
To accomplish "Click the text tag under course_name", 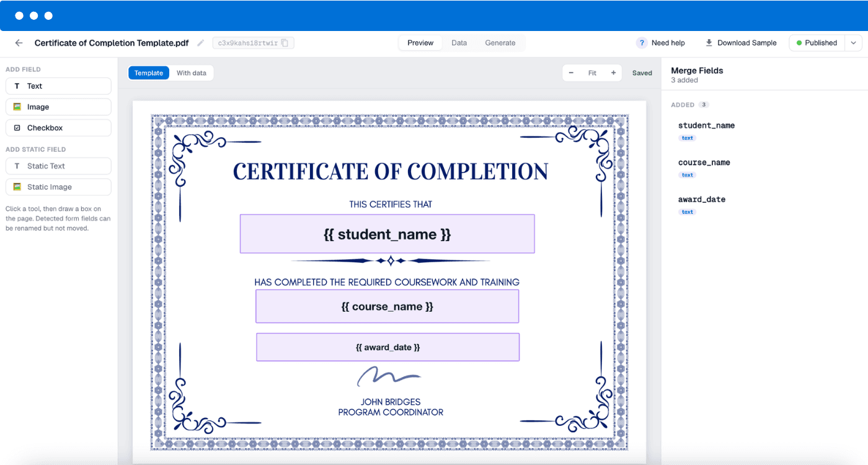I will (688, 175).
